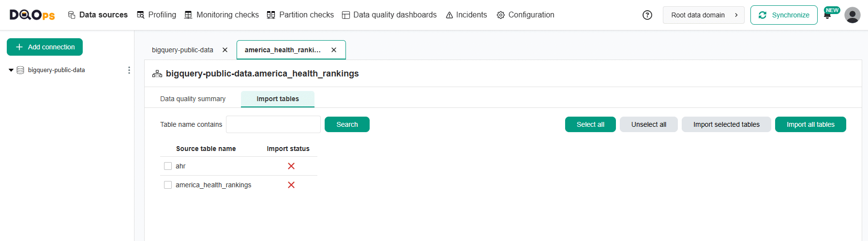Click the Synchronize refresh arrows icon
868x241 pixels.
pos(763,15)
